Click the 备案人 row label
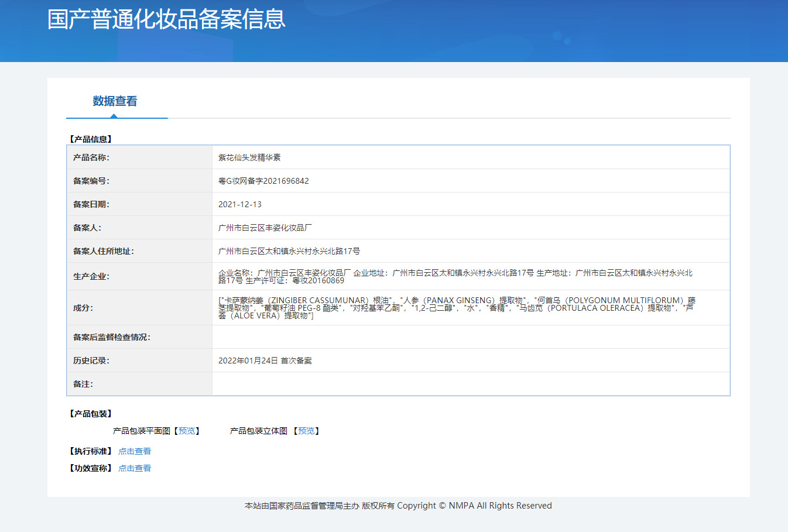This screenshot has height=532, width=788. [x=87, y=228]
